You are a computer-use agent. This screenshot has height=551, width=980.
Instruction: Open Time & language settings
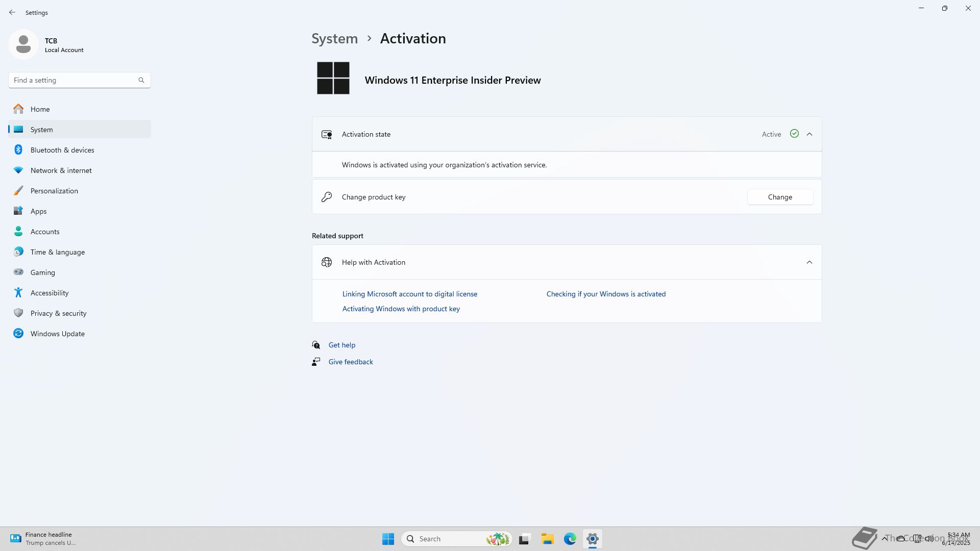[57, 252]
